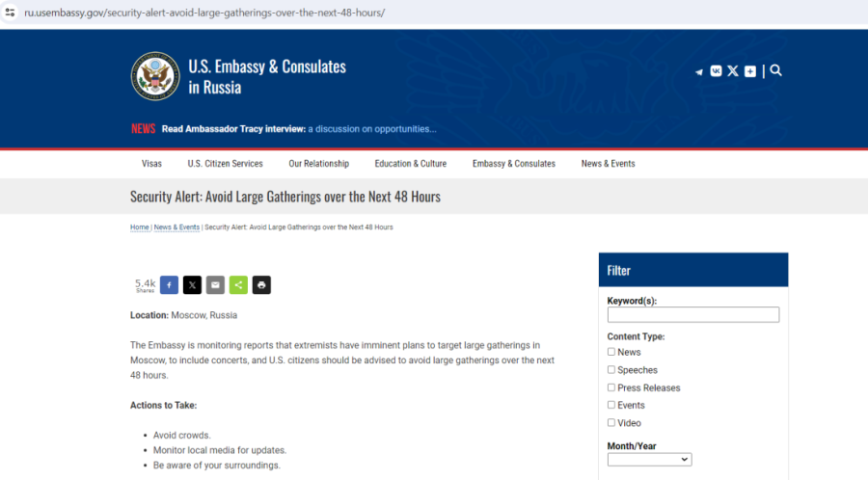This screenshot has width=868, height=480.
Task: Print the page with printer icon
Action: coord(261,284)
